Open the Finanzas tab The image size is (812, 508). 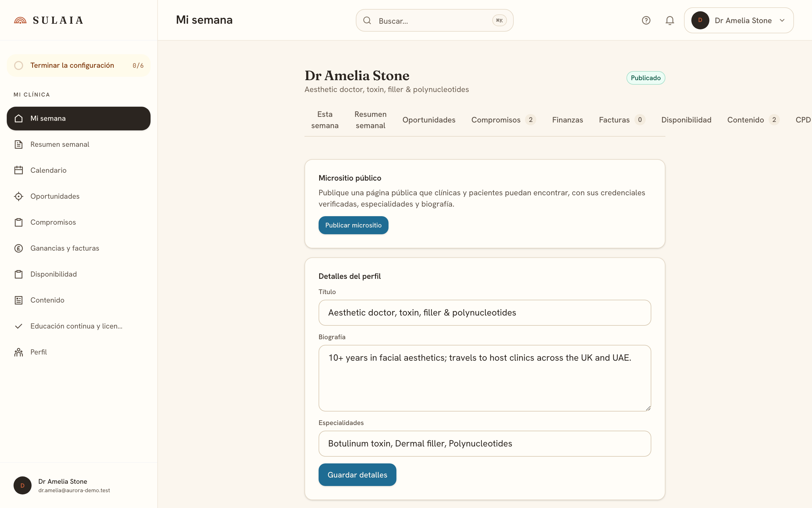point(567,120)
